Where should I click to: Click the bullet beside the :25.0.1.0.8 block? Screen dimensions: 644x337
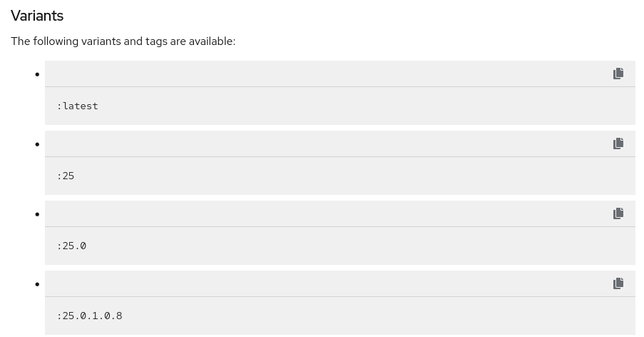click(37, 284)
